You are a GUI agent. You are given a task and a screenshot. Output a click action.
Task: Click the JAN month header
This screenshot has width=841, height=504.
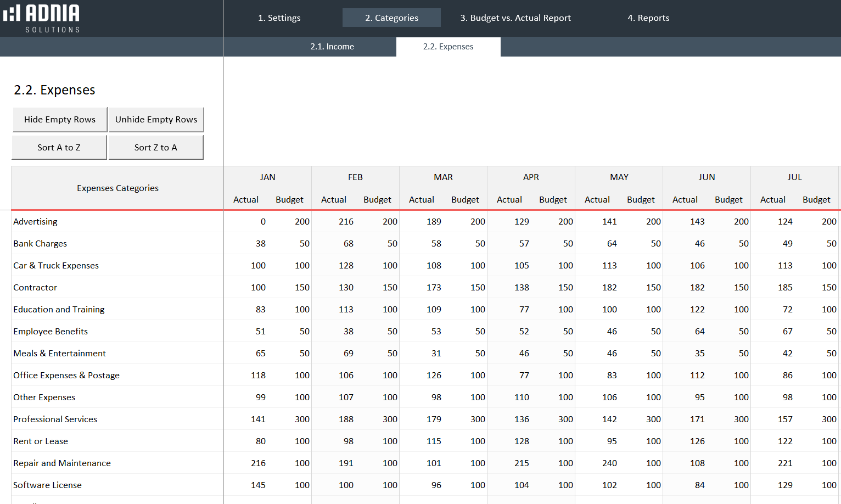[267, 177]
